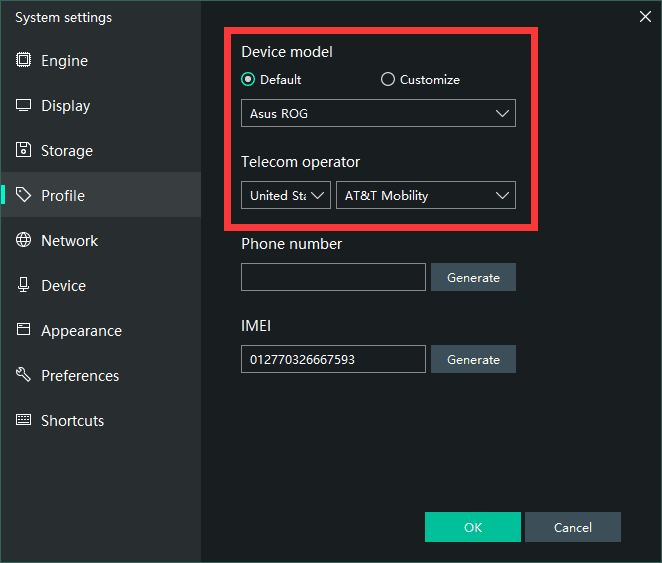Select the Customize device model option

[x=388, y=80]
